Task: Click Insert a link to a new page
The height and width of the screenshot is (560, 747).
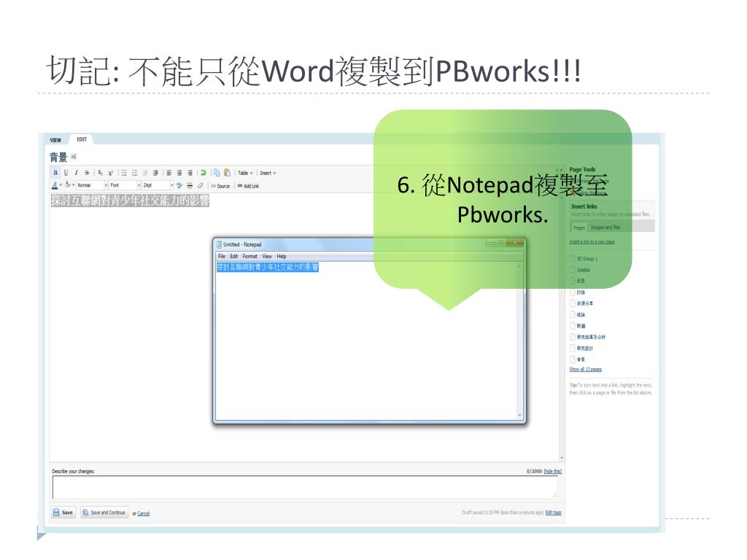Action: (x=592, y=242)
